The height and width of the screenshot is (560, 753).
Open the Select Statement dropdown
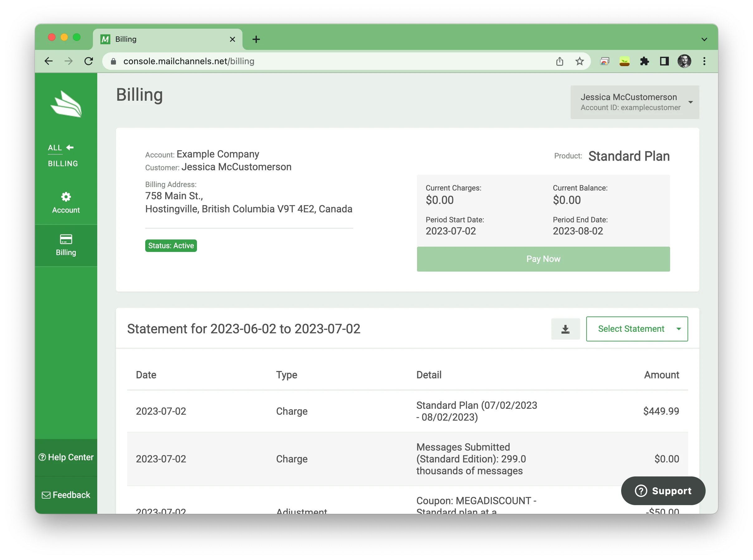(x=636, y=329)
